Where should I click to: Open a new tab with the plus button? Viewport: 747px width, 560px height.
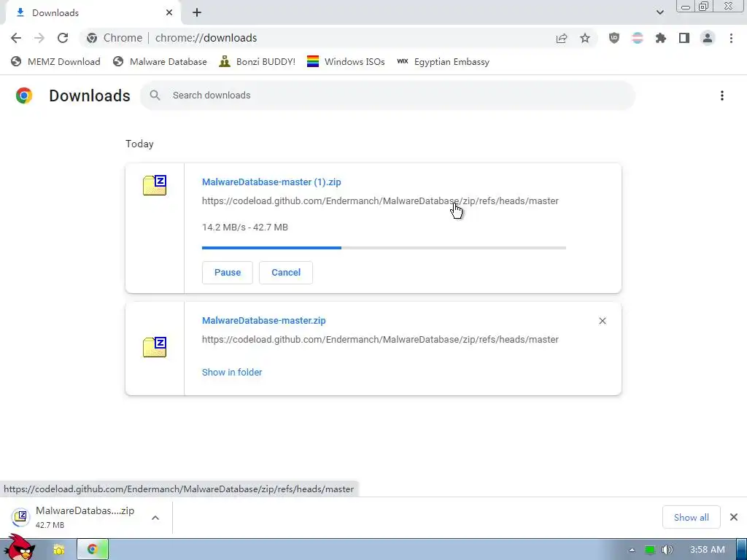(x=197, y=13)
